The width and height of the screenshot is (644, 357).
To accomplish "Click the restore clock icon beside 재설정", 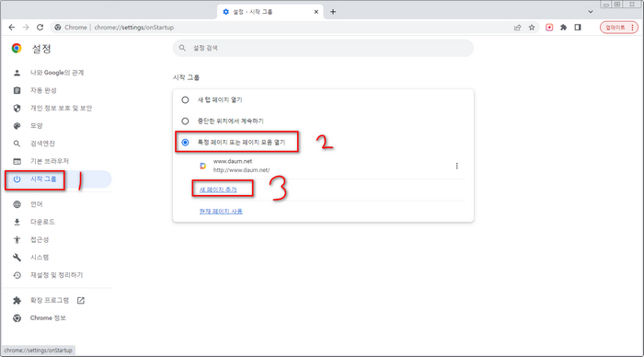I will click(x=17, y=275).
